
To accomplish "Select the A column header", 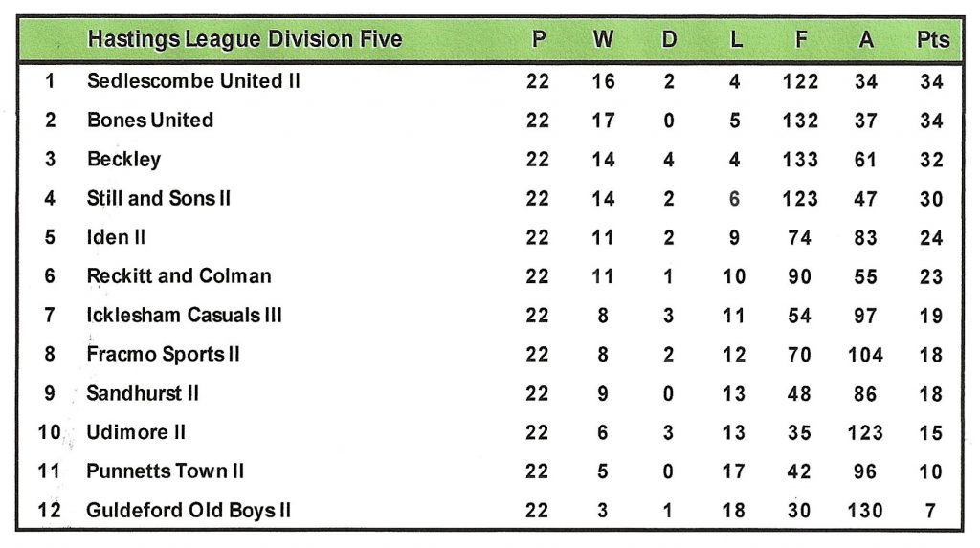I will [x=866, y=40].
